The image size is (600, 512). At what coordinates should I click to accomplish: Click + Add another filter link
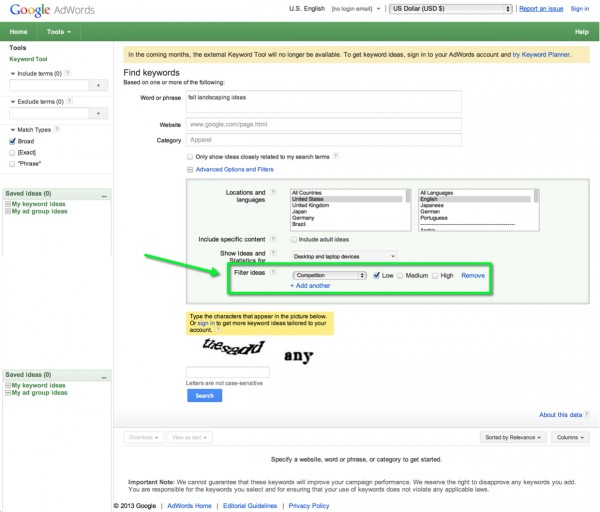click(310, 285)
